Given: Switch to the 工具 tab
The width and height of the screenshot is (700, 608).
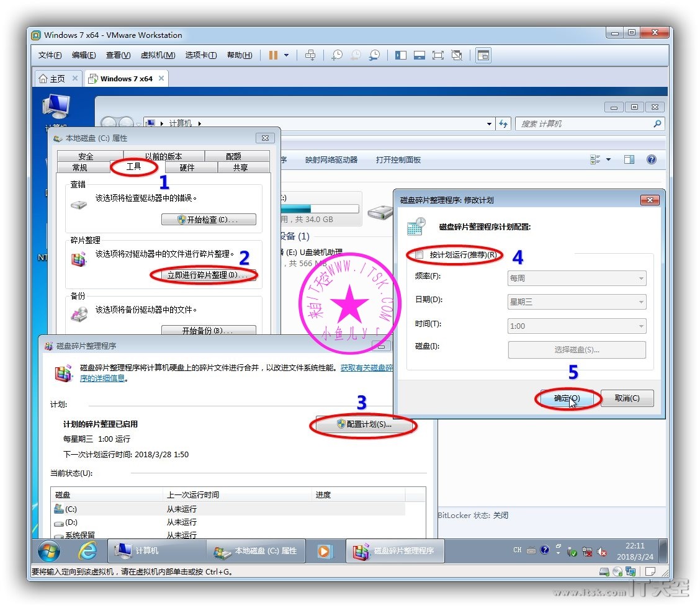Looking at the screenshot, I should click(134, 167).
